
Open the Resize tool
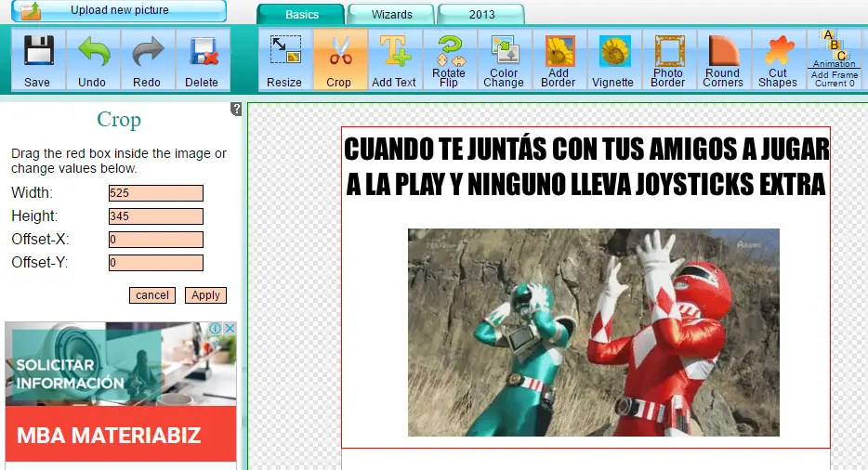pyautogui.click(x=285, y=59)
